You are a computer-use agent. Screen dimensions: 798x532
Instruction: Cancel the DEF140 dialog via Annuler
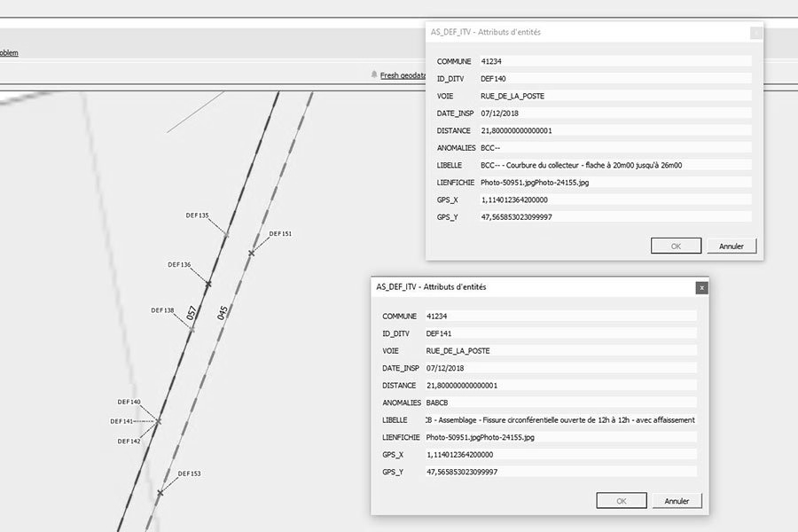(x=731, y=246)
